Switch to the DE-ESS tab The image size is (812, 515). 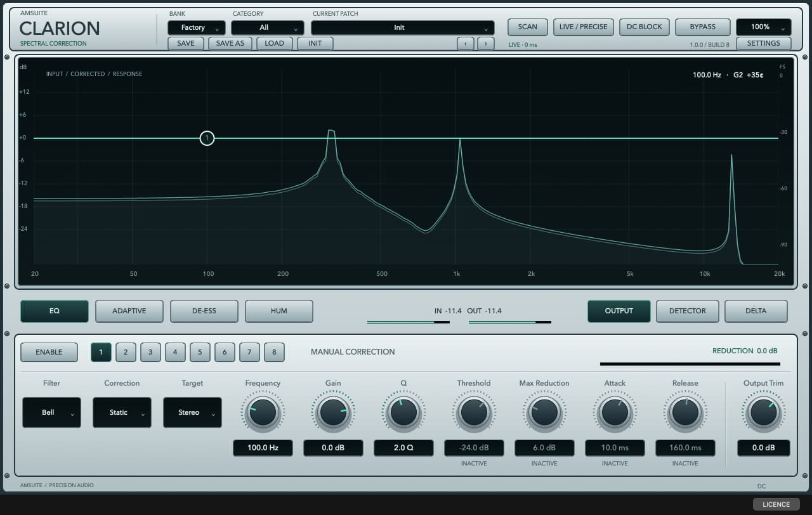point(204,311)
